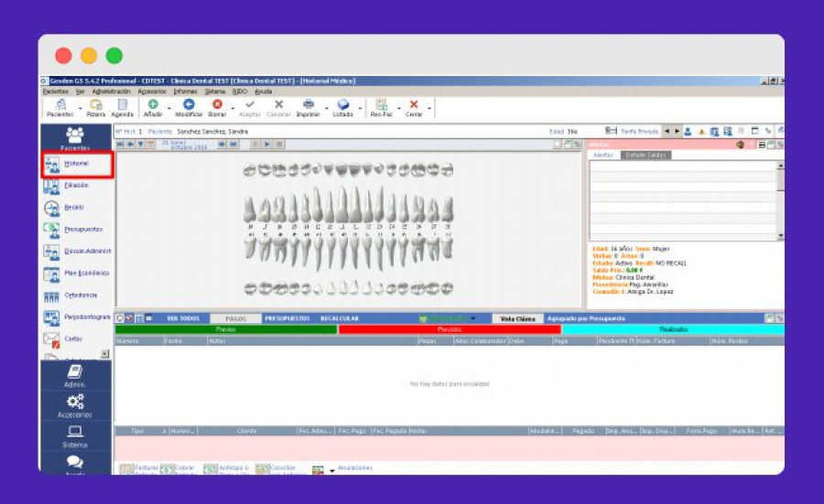824x504 pixels.
Task: Expand the Listado dropdown arrow
Action: coord(360,109)
